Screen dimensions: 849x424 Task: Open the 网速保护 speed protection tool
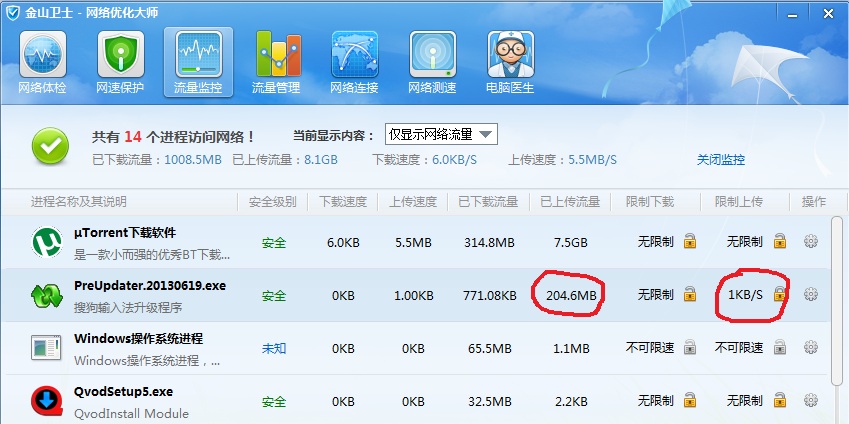tap(120, 62)
